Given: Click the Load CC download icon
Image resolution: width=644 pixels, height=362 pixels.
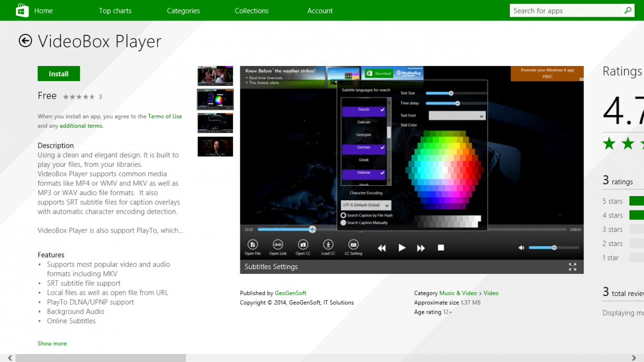Looking at the screenshot, I should click(328, 244).
